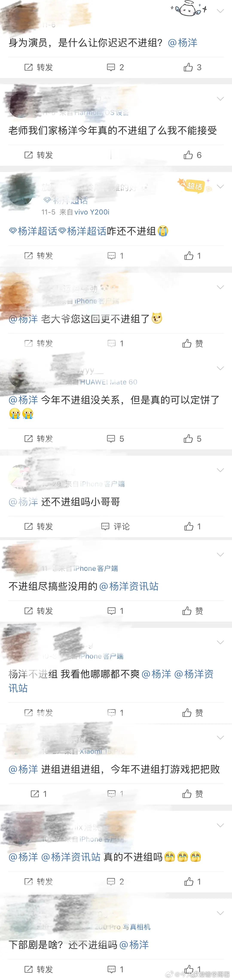Open comments on the 迟迟不进组 post
This screenshot has height=980, width=232.
pyautogui.click(x=115, y=67)
